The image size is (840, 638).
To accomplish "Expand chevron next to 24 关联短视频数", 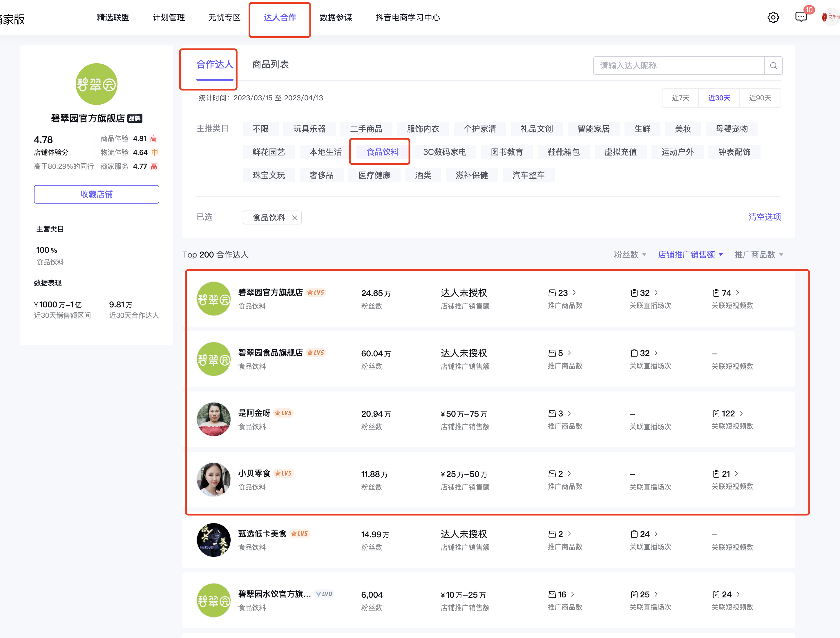I will pos(738,594).
